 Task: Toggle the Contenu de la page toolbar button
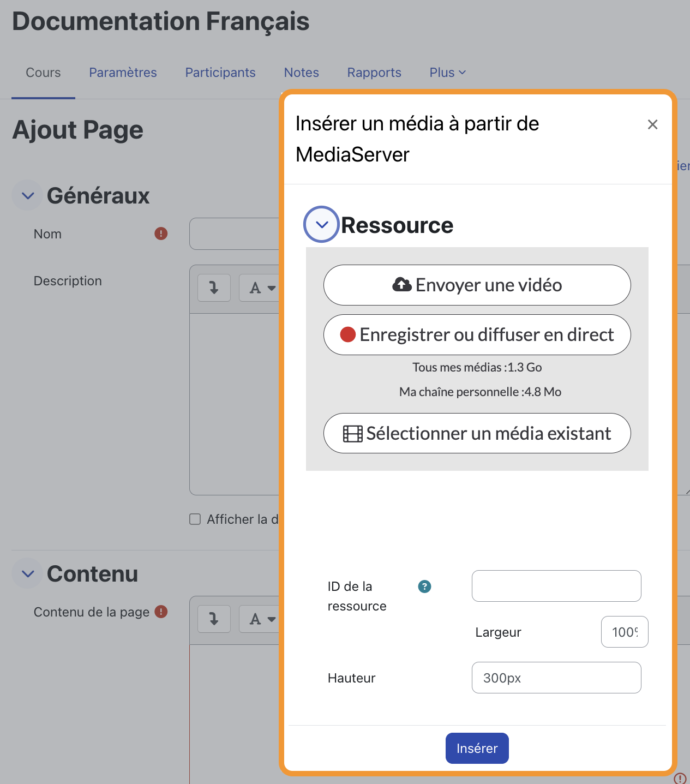[x=214, y=619]
